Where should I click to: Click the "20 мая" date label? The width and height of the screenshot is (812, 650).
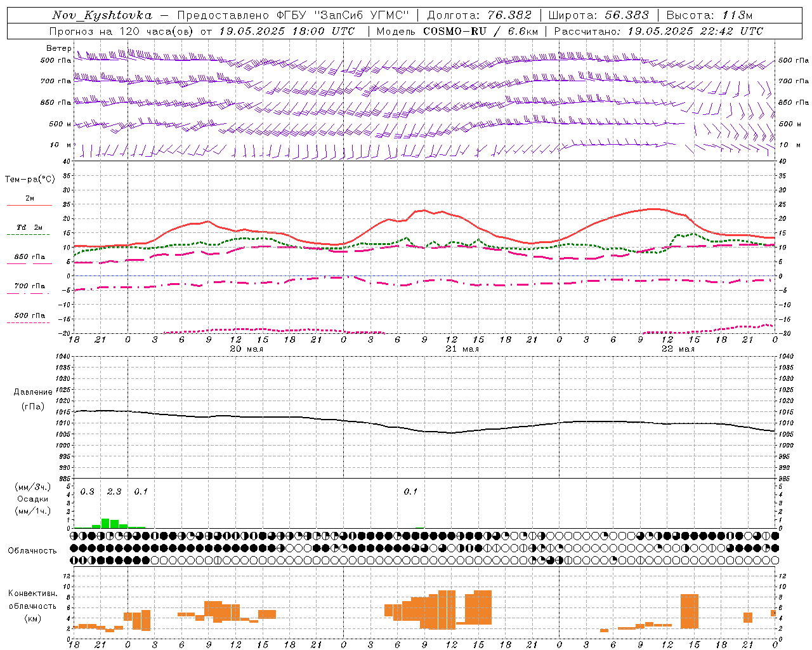246,349
